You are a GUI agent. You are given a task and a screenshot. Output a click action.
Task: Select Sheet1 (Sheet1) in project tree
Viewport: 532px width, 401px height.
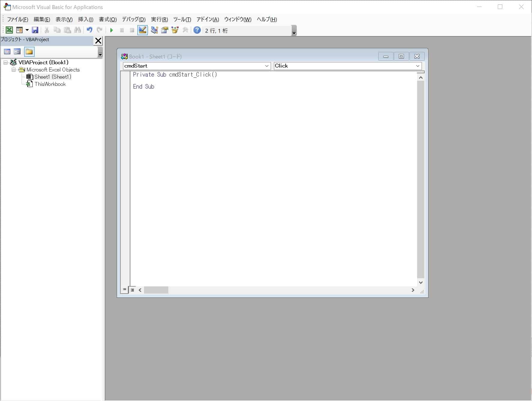point(53,77)
